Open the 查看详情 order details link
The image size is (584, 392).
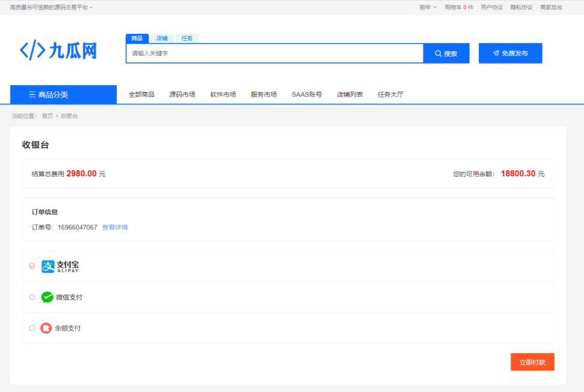(x=115, y=228)
